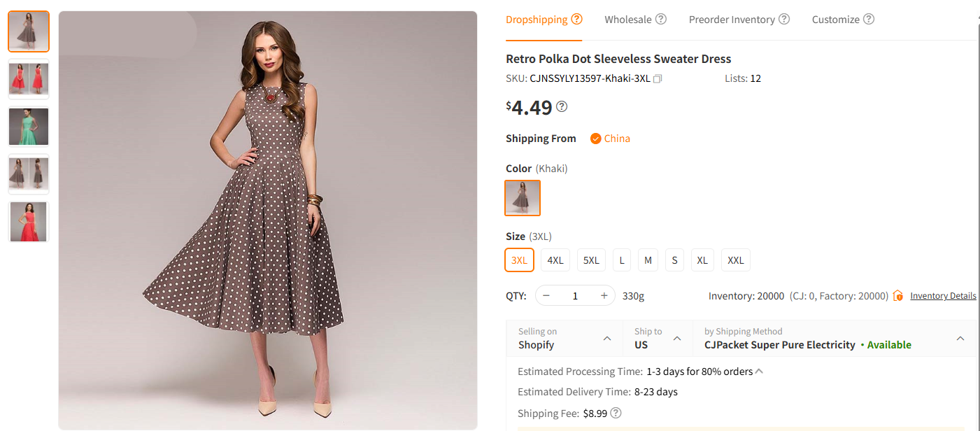Click the help icon next to Dropshipping tab
Screen dimensions: 980x431
tap(576, 19)
